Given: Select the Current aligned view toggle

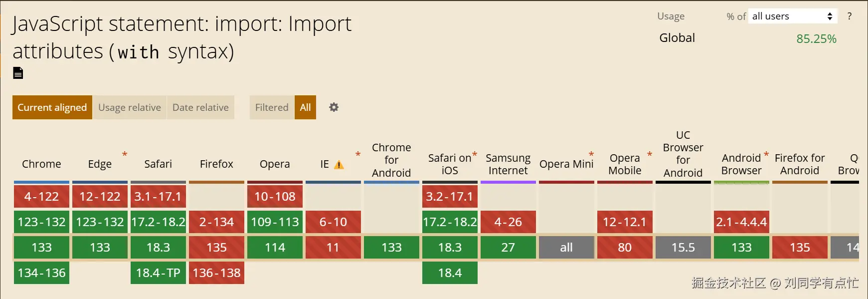Looking at the screenshot, I should coord(52,107).
